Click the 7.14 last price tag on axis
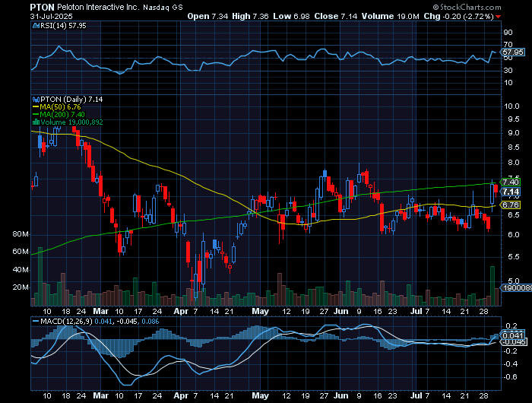 (x=510, y=192)
